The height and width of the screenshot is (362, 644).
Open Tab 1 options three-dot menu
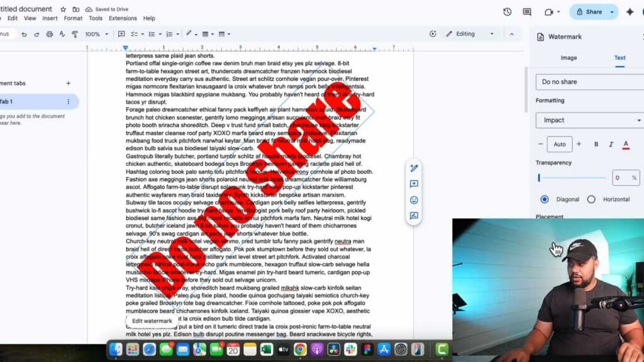click(68, 101)
